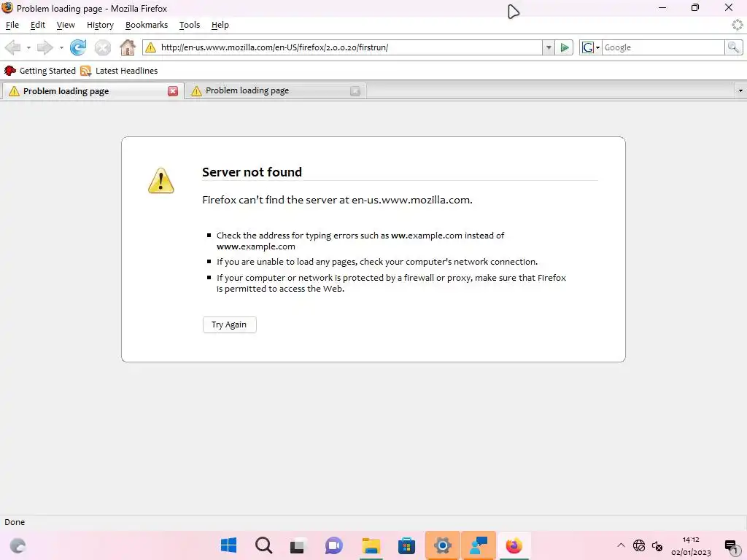The image size is (747, 560).
Task: Restore down the Firefox window
Action: pyautogui.click(x=695, y=7)
